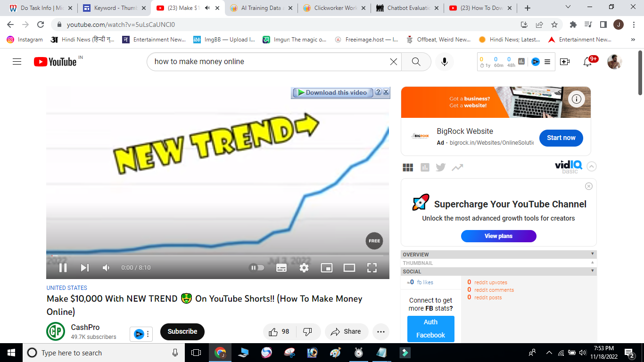Screen dimensions: 644x362
Task: Click the 'Auth Facebook' button
Action: 431,329
